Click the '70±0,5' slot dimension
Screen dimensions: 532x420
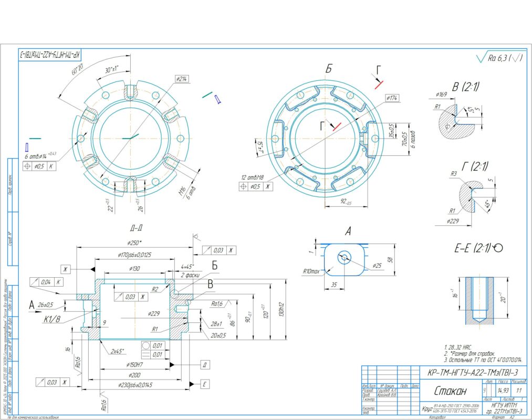pos(404,139)
